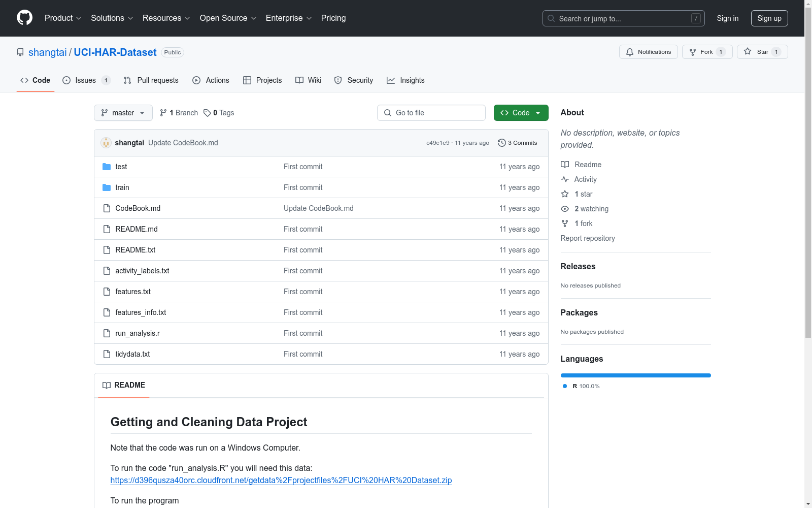Open the tidydata.txt file name

(132, 354)
